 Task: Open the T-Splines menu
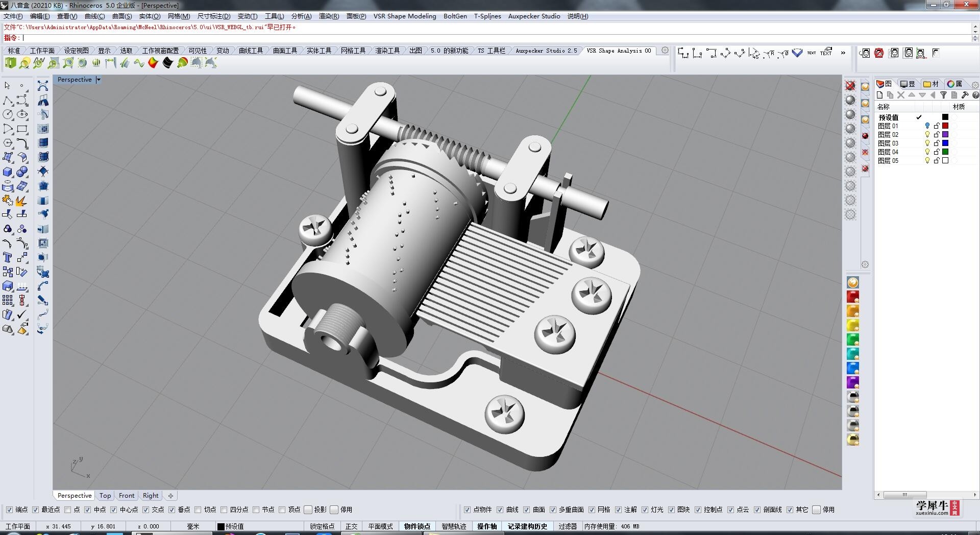487,16
